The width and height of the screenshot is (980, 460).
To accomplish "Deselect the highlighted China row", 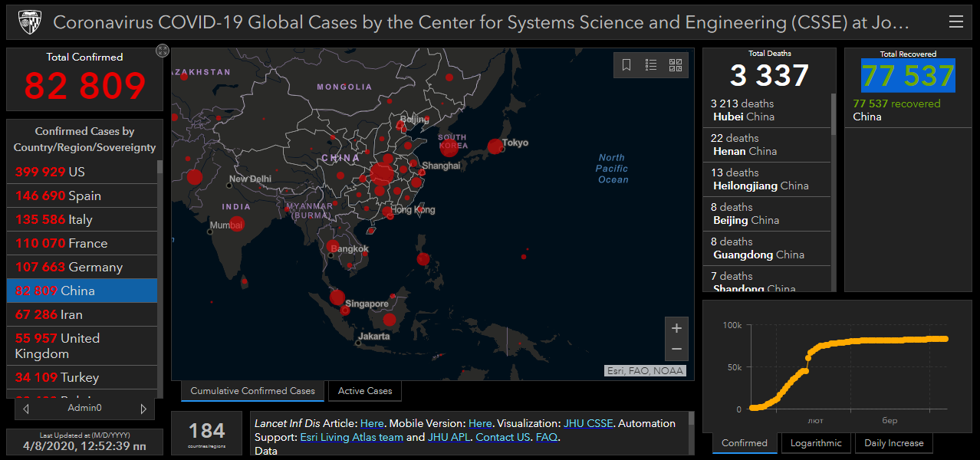I will click(82, 291).
